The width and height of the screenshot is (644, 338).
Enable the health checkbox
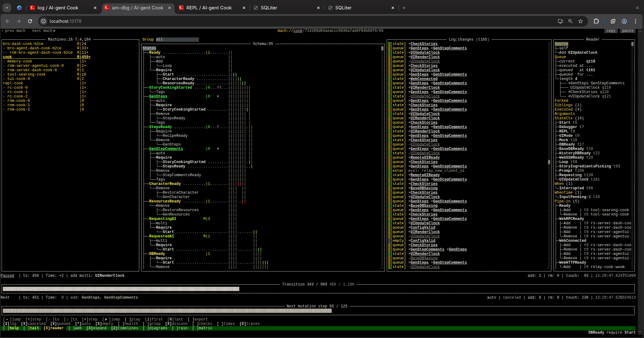(x=128, y=324)
